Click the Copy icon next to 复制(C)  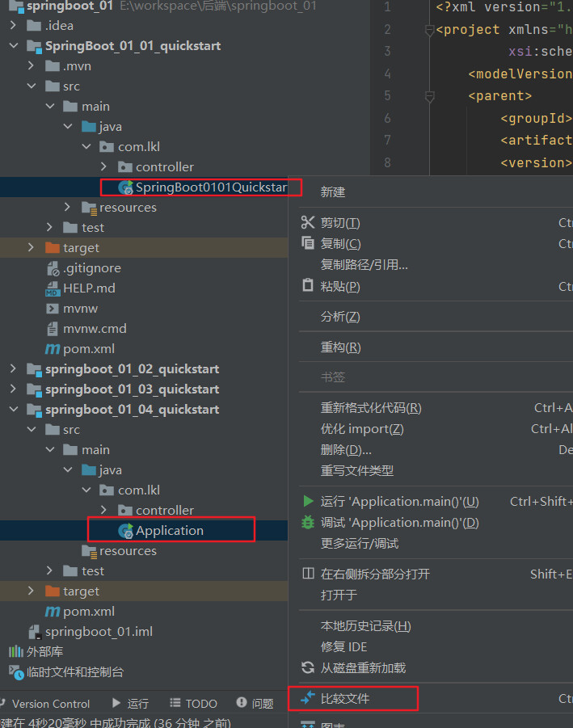pos(307,243)
